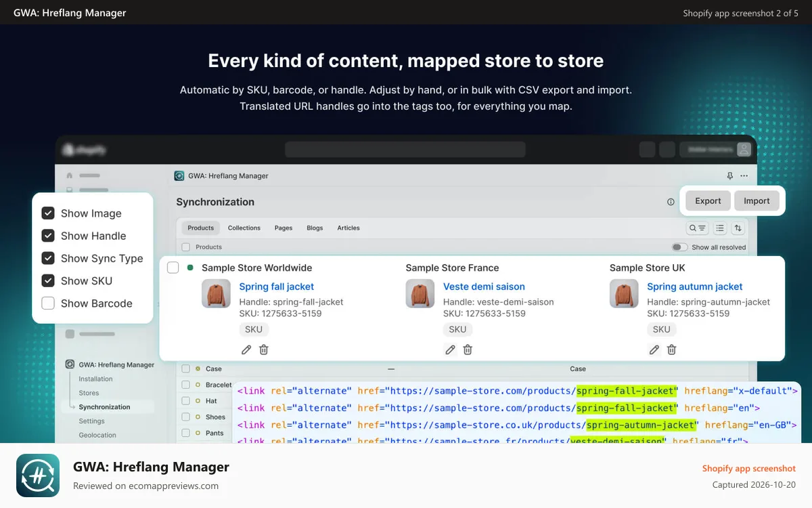Open the Spring autumn jacket link
The width and height of the screenshot is (812, 508).
coord(694,287)
